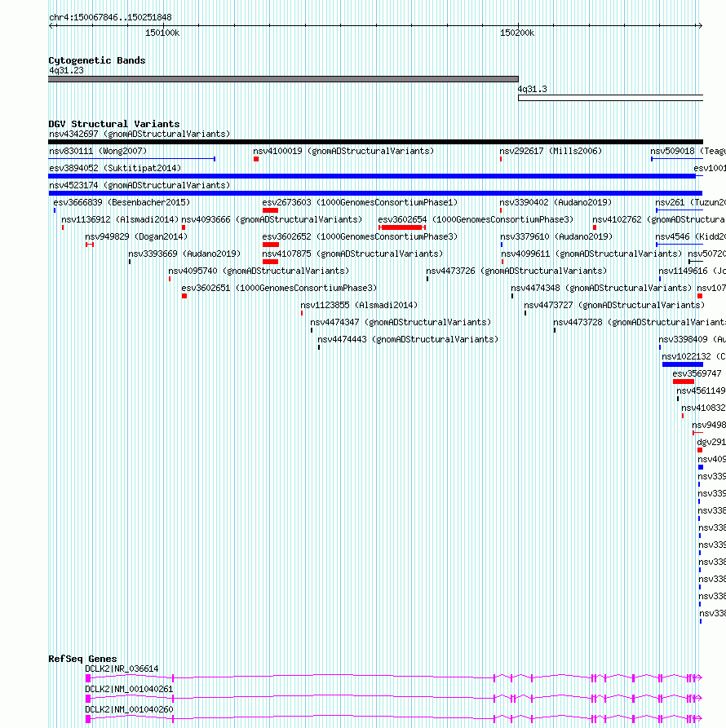Open nsv4093666 gnomAD variant label

pos(272,219)
